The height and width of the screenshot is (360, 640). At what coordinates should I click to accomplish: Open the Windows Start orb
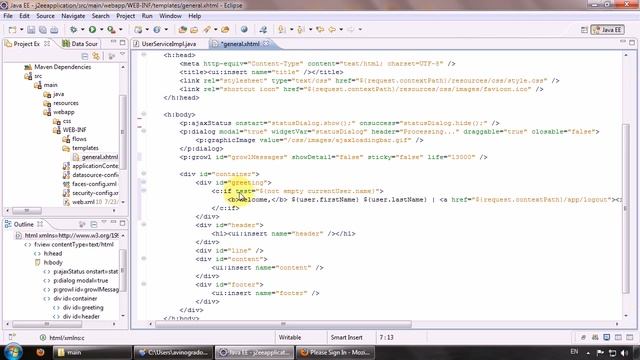[x=13, y=351]
